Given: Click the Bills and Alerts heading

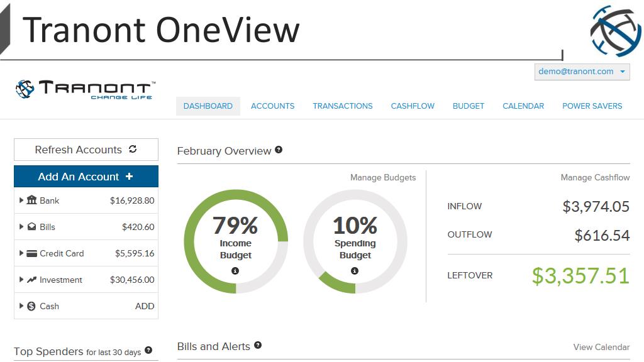Looking at the screenshot, I should (214, 346).
